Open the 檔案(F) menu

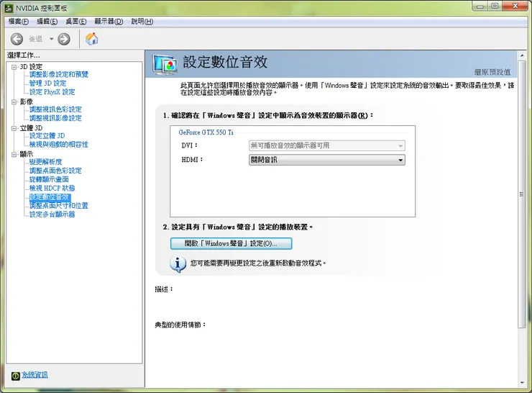[18, 22]
